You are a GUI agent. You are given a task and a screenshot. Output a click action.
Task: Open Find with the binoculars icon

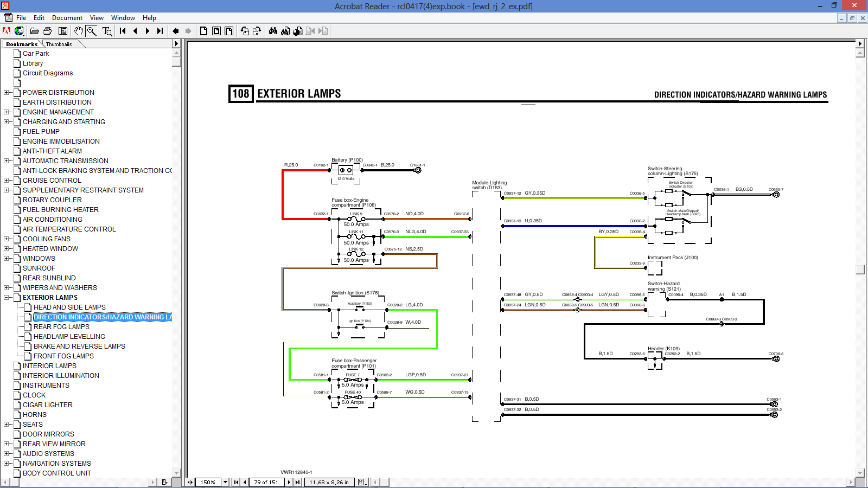[x=273, y=31]
